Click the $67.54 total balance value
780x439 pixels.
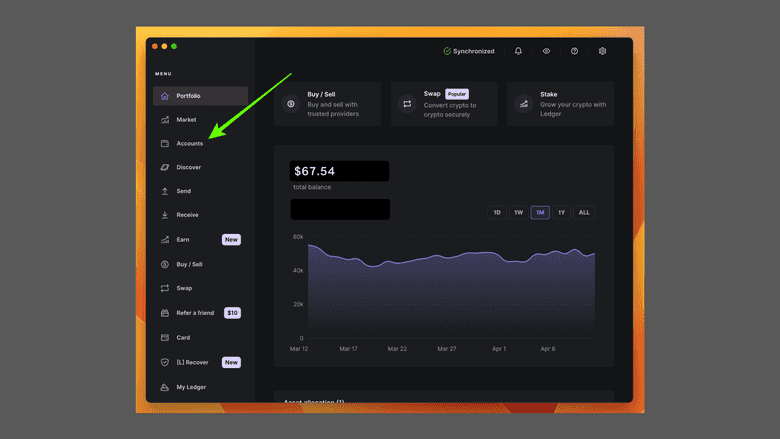coord(315,172)
